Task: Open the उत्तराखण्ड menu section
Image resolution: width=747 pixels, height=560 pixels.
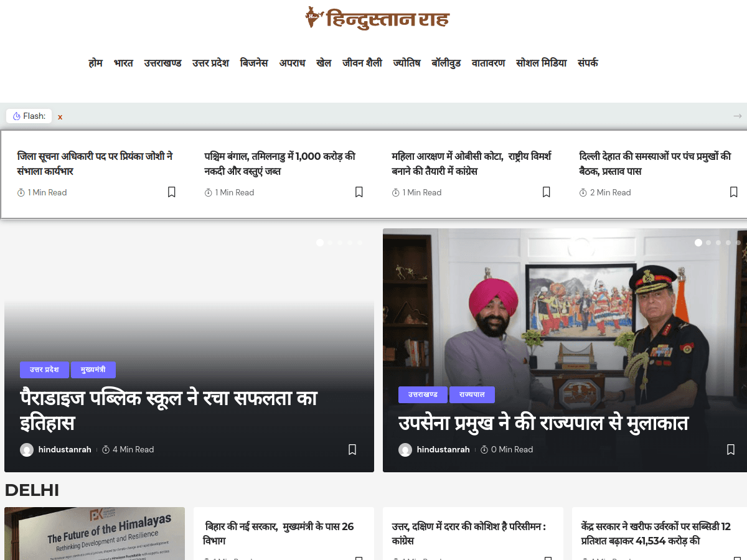Action: [162, 63]
